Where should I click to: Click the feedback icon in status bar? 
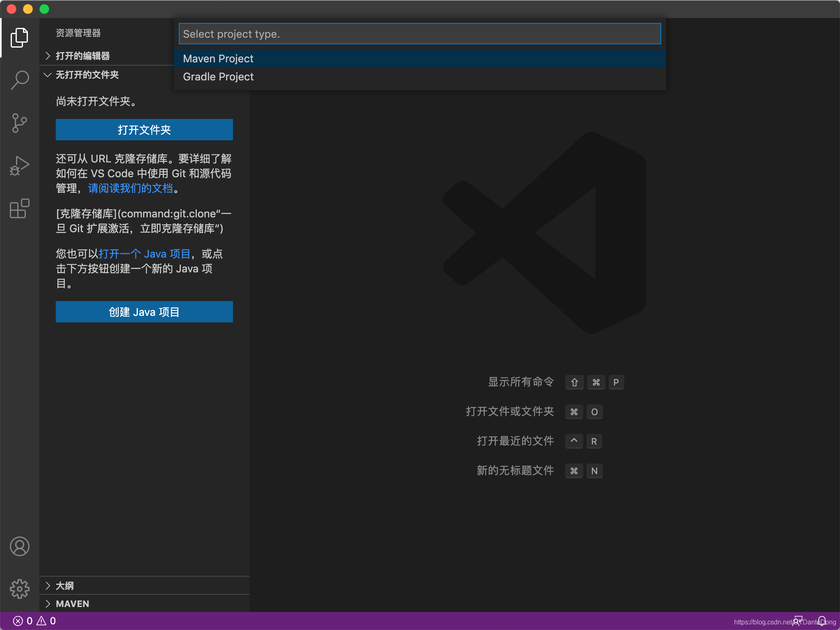797,621
